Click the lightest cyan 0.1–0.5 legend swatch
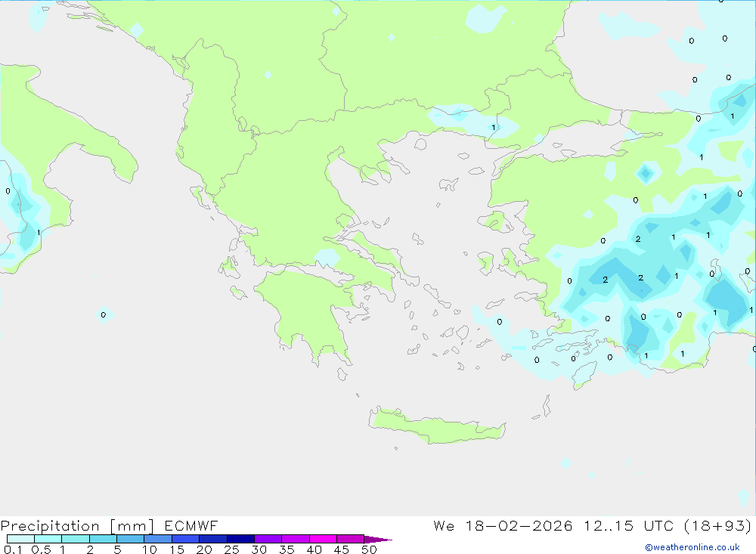756x554 pixels. point(20,539)
